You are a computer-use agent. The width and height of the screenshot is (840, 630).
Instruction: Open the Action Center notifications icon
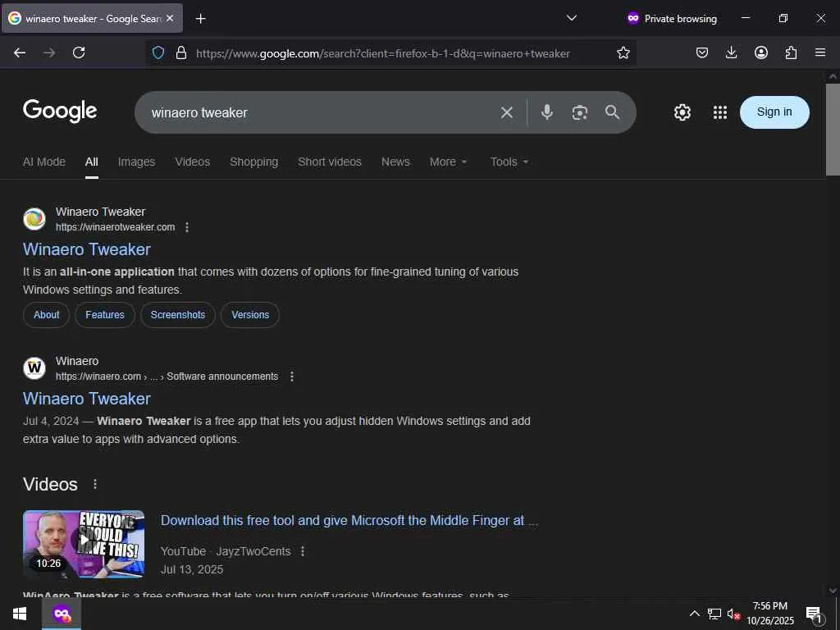tap(814, 614)
